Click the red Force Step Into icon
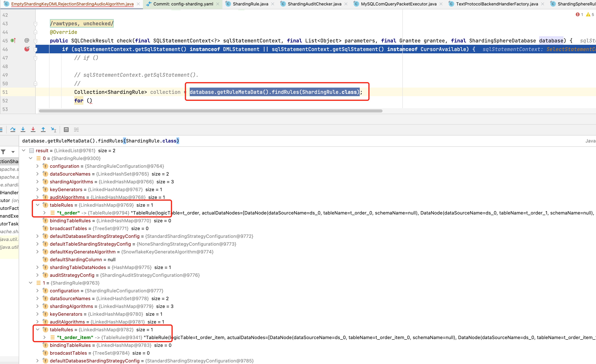The width and height of the screenshot is (596, 364). click(33, 130)
